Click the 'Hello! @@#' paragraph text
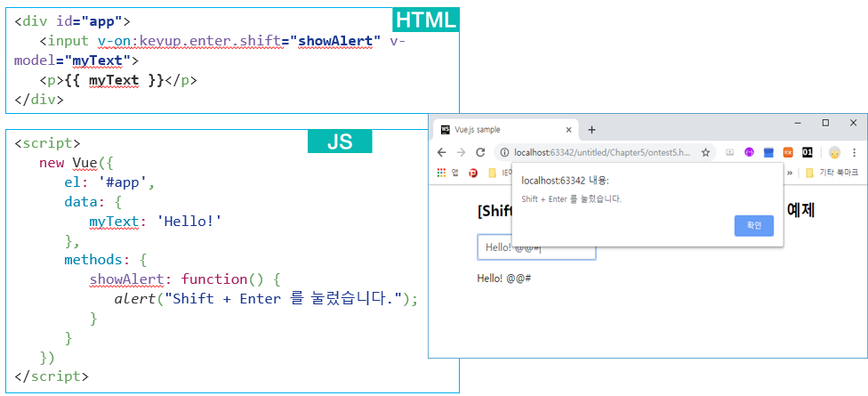The image size is (868, 396). click(x=504, y=278)
